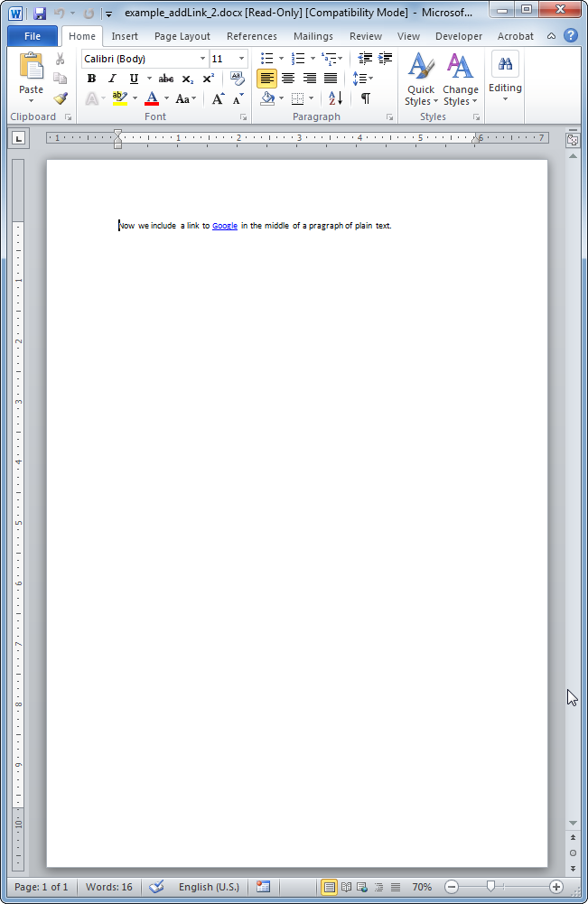
Task: Click the vertical scrollbar down arrow
Action: pos(573,823)
